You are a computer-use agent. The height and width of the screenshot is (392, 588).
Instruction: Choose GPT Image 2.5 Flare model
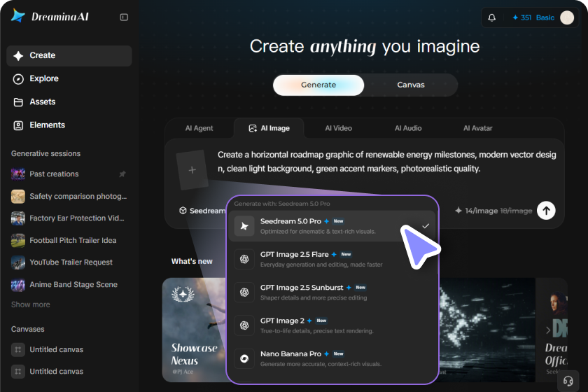click(332, 259)
